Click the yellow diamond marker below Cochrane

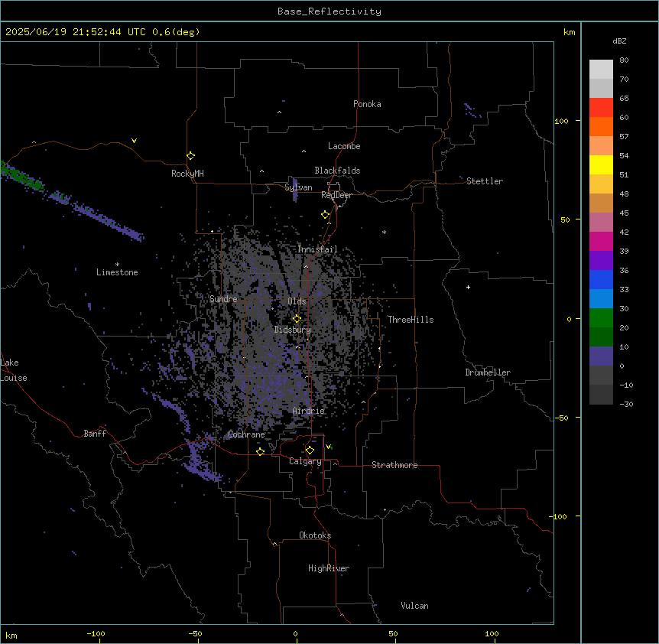[260, 451]
